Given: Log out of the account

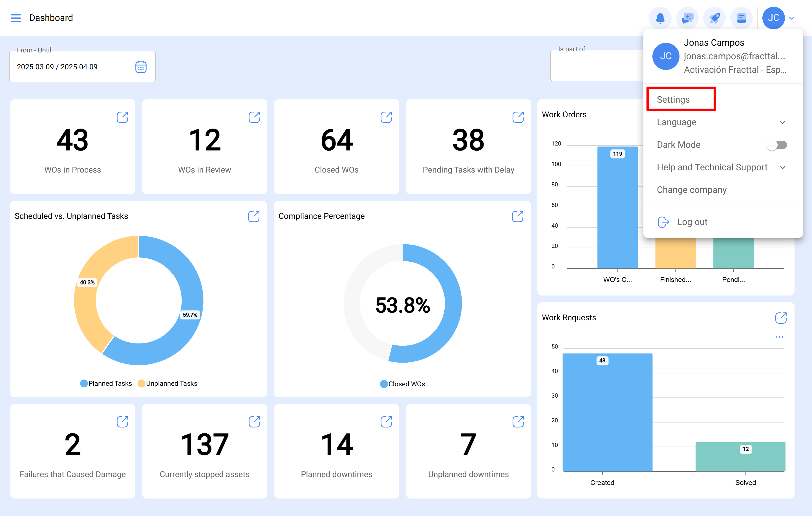Looking at the screenshot, I should (692, 222).
